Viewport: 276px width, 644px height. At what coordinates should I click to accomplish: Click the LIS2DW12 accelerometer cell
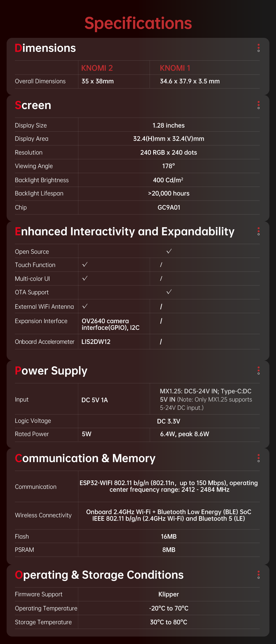point(96,342)
